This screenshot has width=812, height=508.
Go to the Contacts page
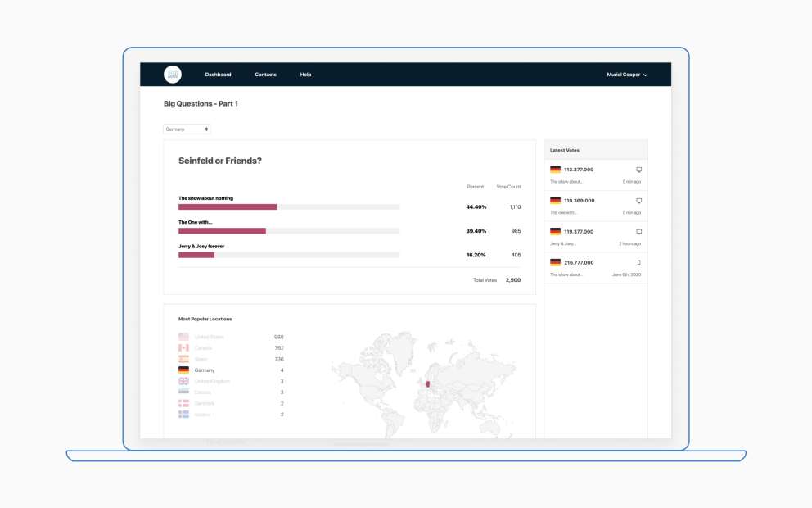[266, 75]
